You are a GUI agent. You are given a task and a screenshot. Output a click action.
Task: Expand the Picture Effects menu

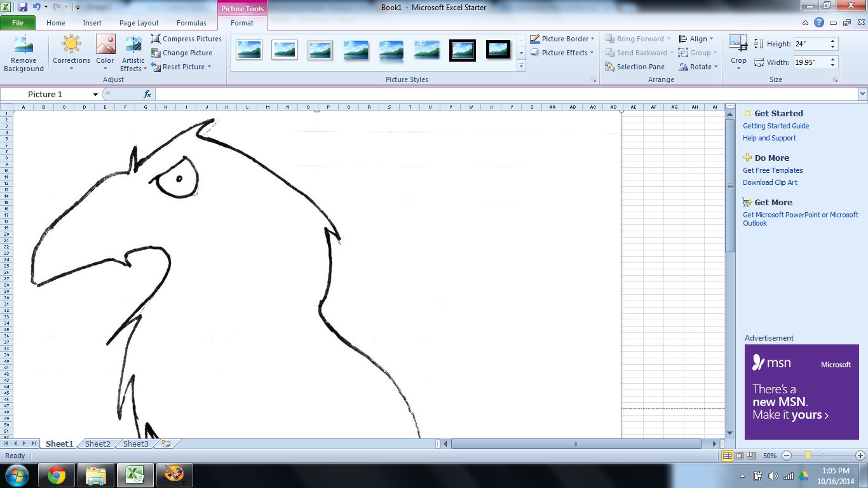click(562, 53)
